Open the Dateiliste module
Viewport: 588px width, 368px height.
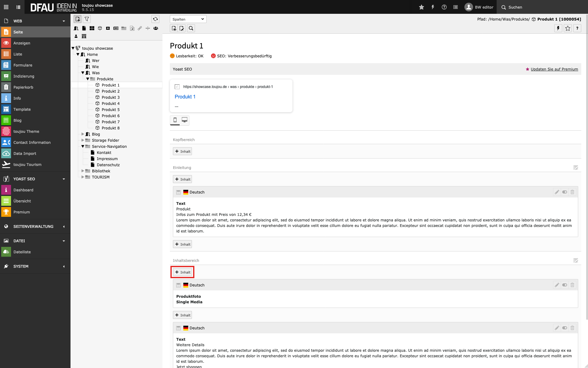(x=22, y=252)
